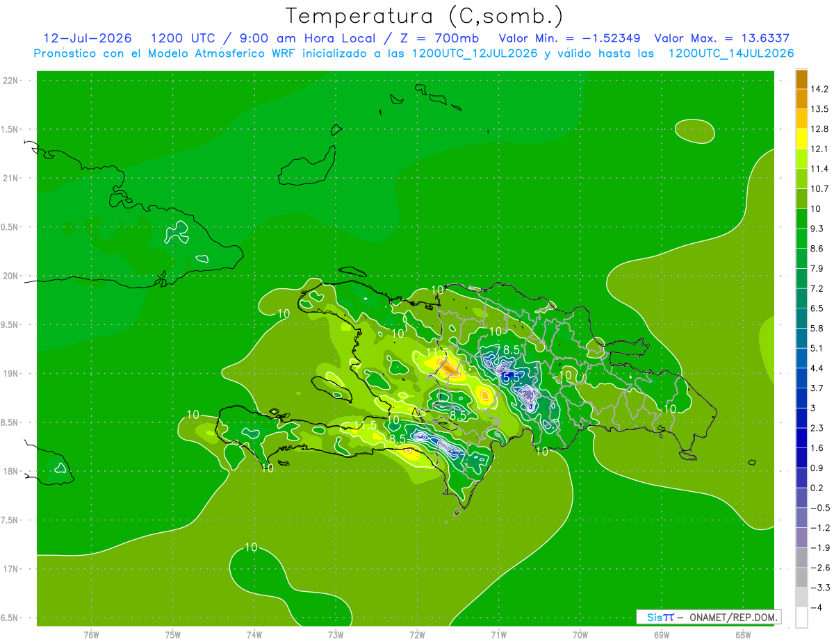Viewport: 834px width, 644px height.
Task: Click the 76W longitude axis label
Action: [x=91, y=635]
